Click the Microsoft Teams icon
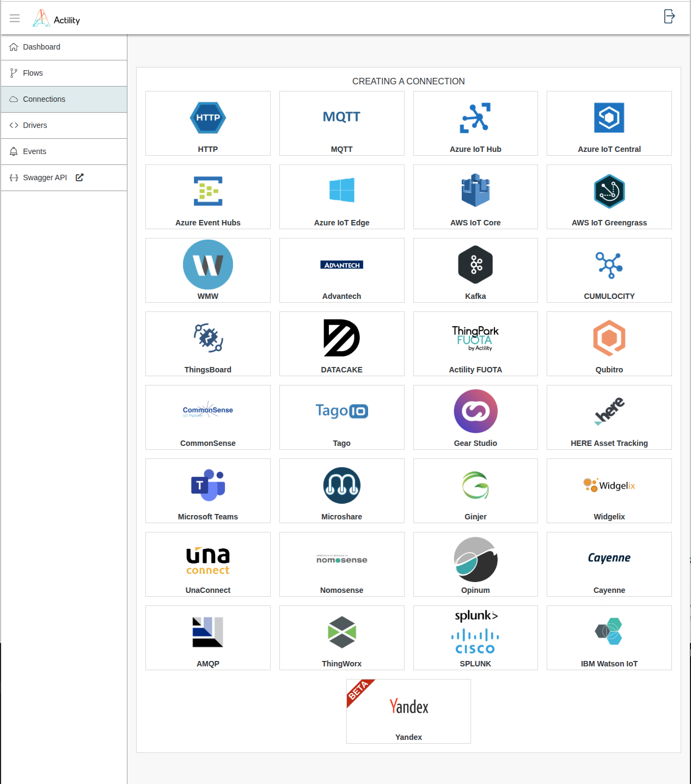691x784 pixels. pos(208,485)
